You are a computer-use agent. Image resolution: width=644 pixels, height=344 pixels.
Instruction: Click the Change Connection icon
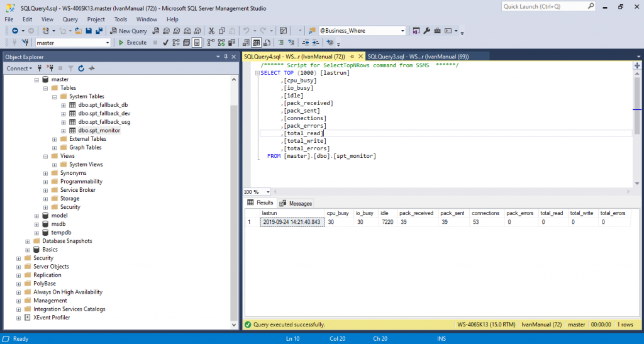(x=25, y=43)
